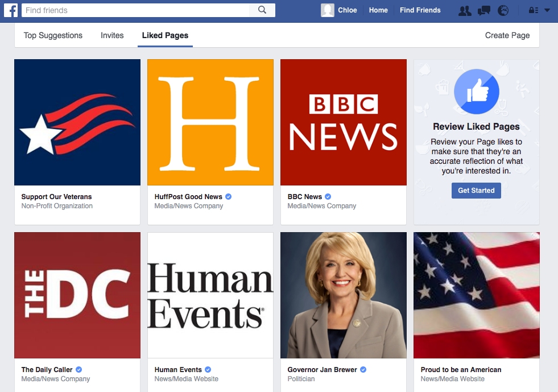Click the Find friends search field
Viewport: 558px width, 392px height.
coord(135,10)
